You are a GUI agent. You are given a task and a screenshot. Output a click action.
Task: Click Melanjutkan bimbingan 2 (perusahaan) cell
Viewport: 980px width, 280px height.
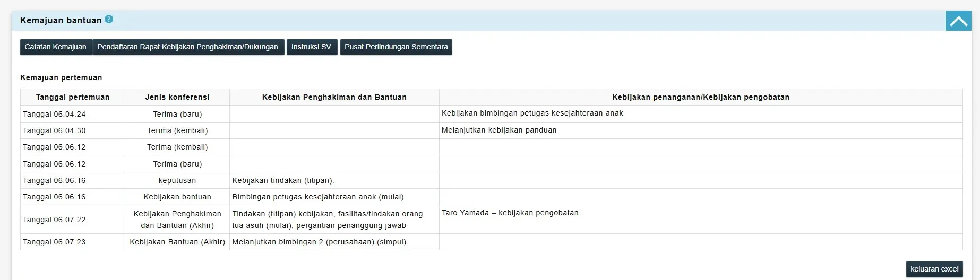pyautogui.click(x=334, y=242)
